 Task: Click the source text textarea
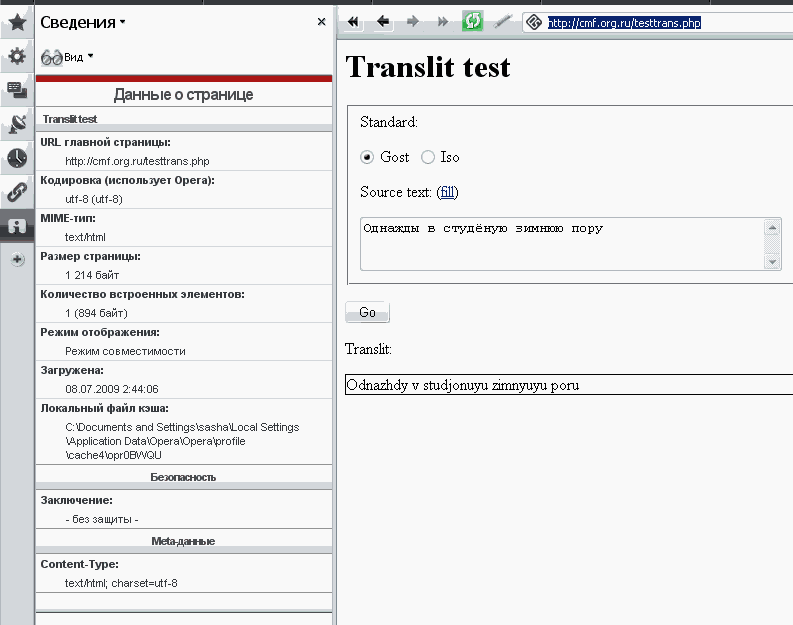click(x=560, y=244)
